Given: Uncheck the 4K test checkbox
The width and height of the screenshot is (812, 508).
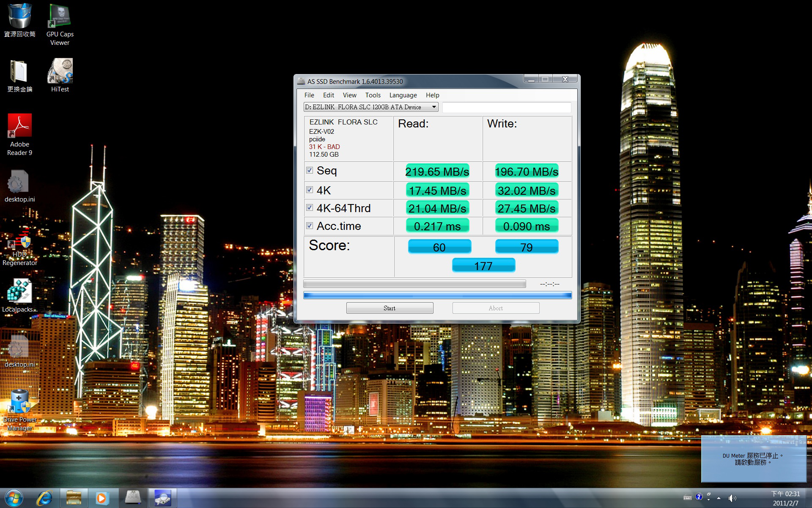Looking at the screenshot, I should tap(310, 190).
